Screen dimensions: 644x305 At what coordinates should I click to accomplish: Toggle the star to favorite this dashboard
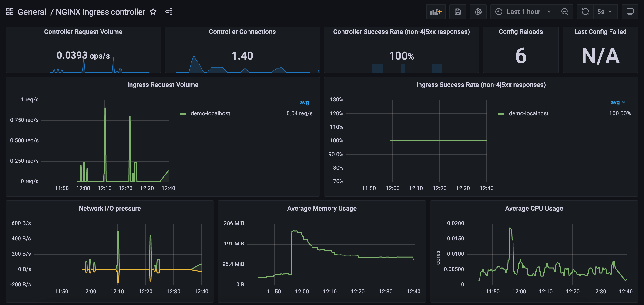click(153, 12)
